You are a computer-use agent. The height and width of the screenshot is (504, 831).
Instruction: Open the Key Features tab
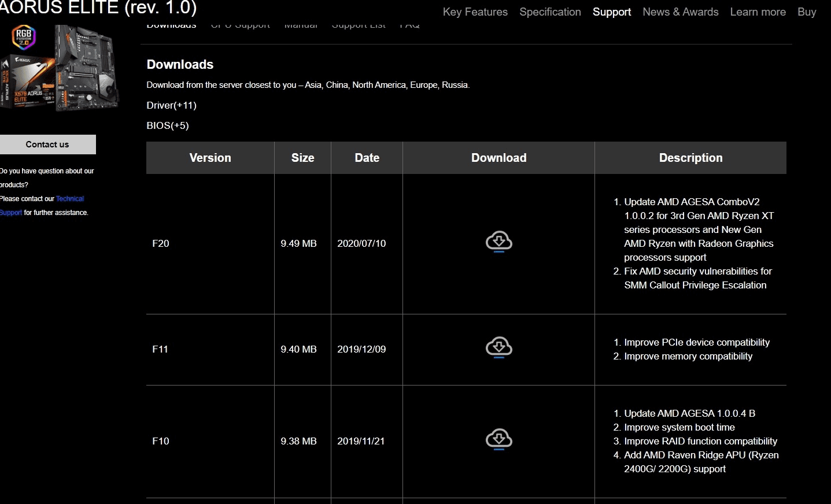pyautogui.click(x=475, y=12)
